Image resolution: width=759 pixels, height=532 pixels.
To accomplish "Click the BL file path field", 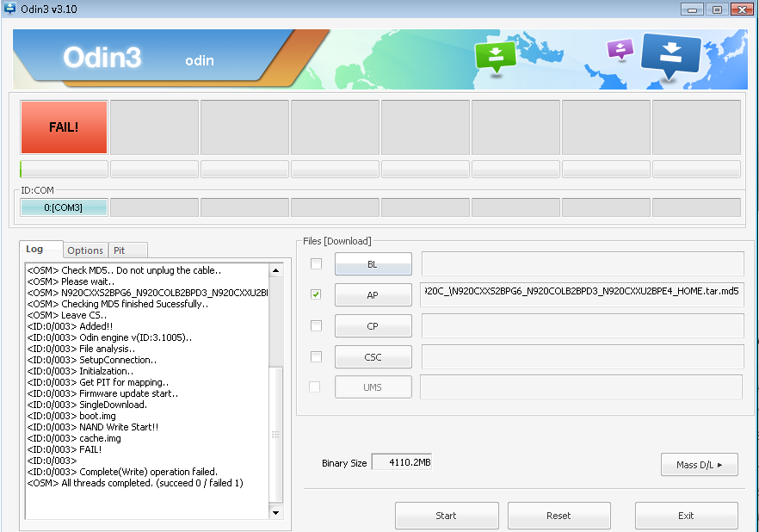I will pyautogui.click(x=583, y=263).
